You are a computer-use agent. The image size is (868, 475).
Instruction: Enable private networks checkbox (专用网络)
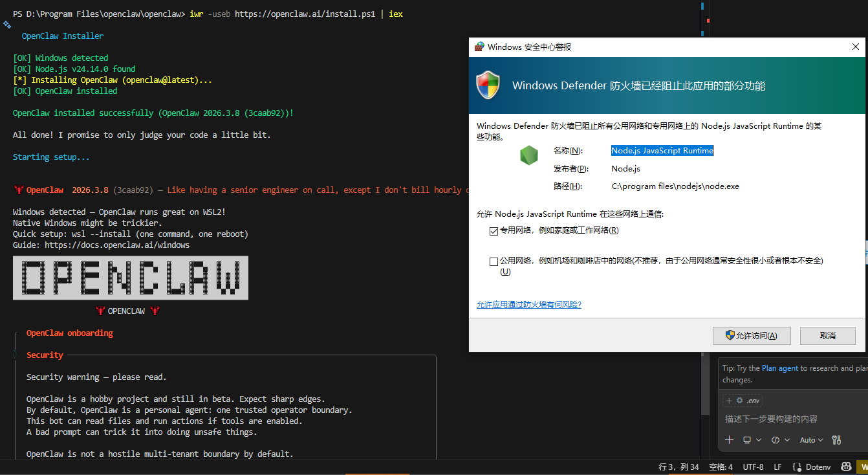pyautogui.click(x=494, y=231)
